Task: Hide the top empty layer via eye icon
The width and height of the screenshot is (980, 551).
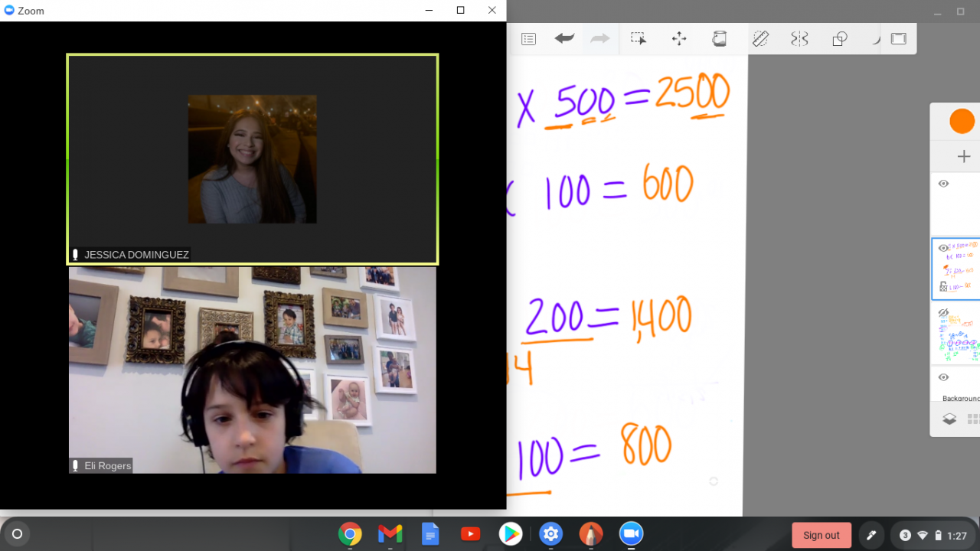Action: tap(943, 184)
